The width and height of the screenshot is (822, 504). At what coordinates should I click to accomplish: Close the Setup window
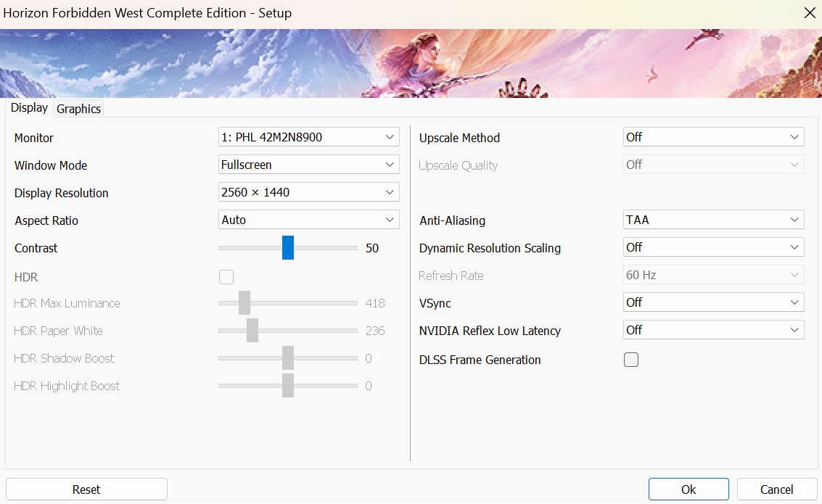(809, 13)
